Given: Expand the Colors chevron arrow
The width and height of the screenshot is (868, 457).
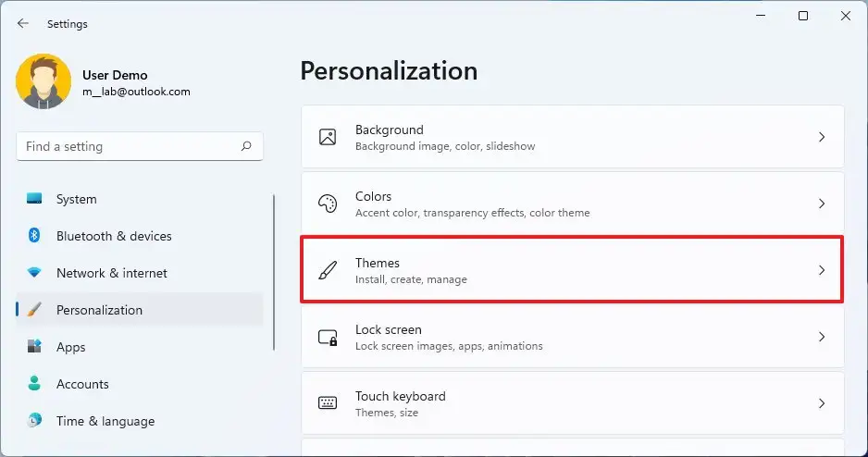Looking at the screenshot, I should click(821, 204).
